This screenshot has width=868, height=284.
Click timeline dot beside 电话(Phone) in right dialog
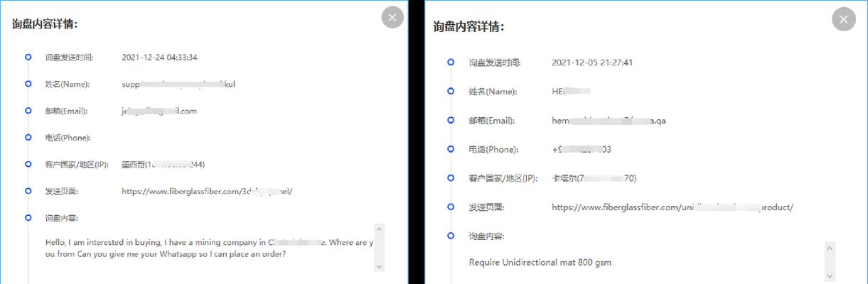(x=451, y=149)
